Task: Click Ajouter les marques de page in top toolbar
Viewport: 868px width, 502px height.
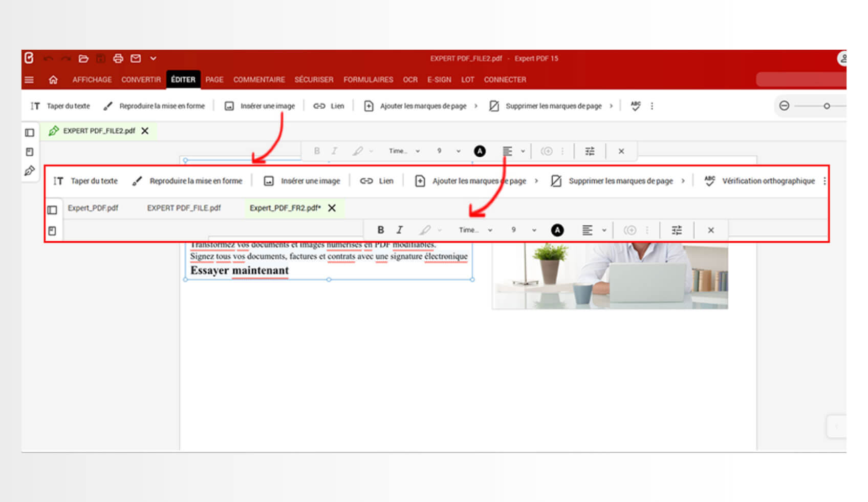Action: coord(415,106)
